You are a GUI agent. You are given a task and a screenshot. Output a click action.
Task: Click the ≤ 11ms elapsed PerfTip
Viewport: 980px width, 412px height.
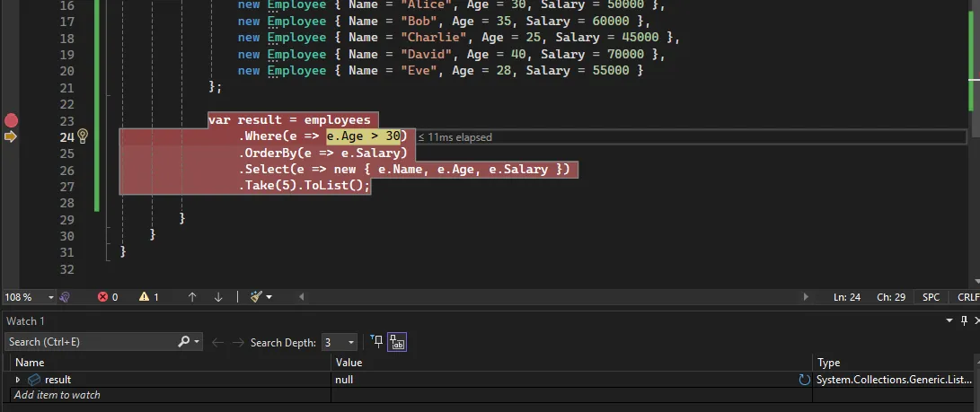tap(455, 137)
